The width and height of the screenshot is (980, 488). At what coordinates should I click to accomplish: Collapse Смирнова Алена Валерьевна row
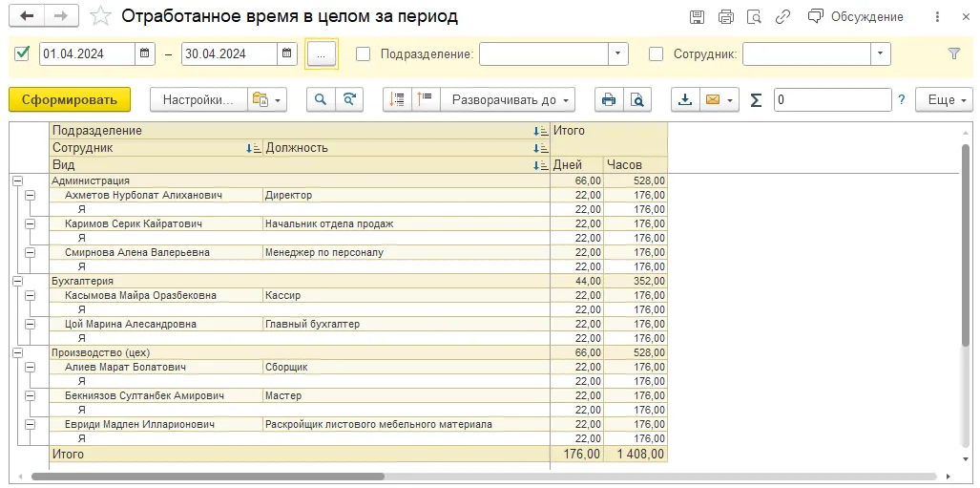pos(30,252)
